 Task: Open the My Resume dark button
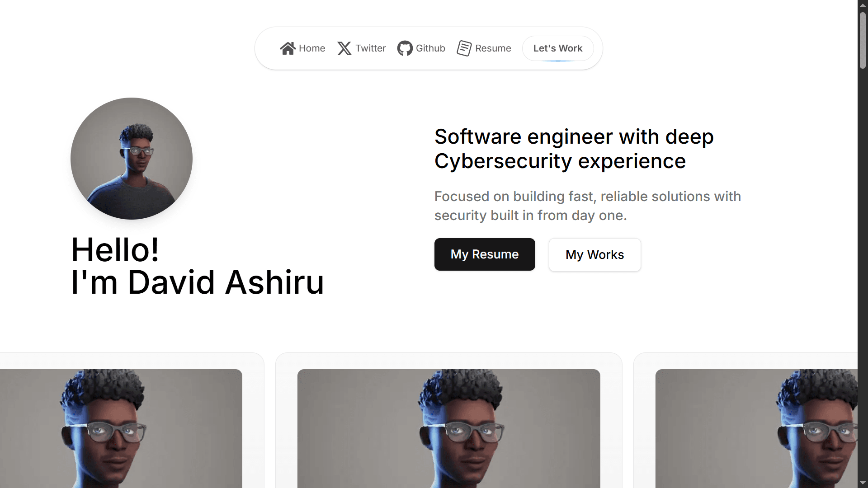485,254
